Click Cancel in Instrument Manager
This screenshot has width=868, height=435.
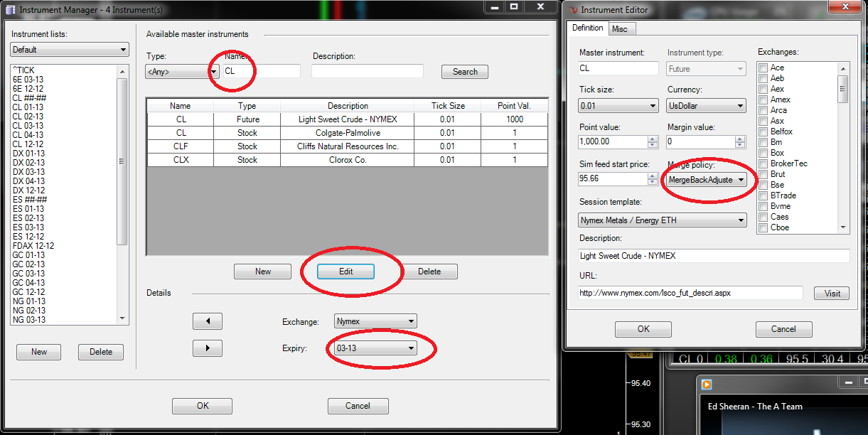(x=358, y=406)
